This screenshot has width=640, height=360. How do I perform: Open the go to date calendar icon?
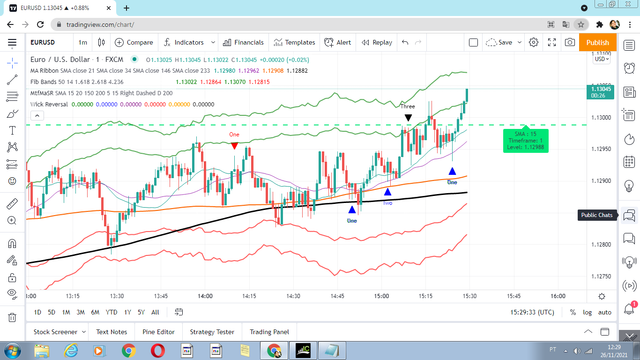click(179, 312)
